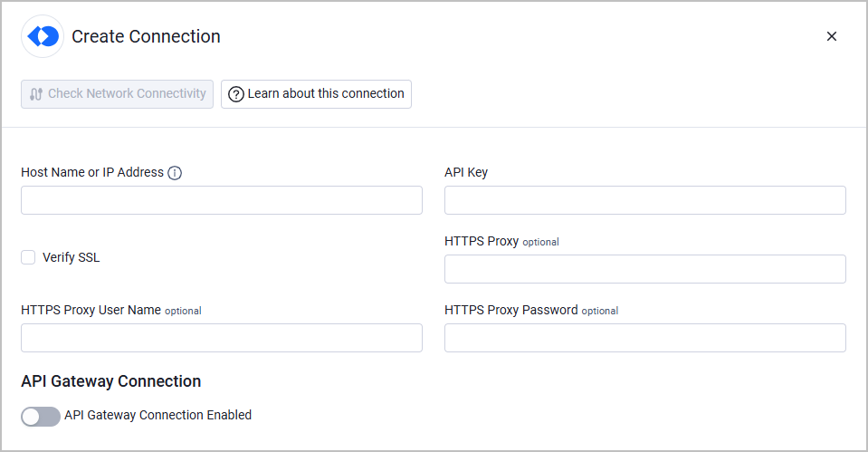Focus the HTTPS Proxy User Name field
Screen dimensions: 868x452
click(x=222, y=338)
